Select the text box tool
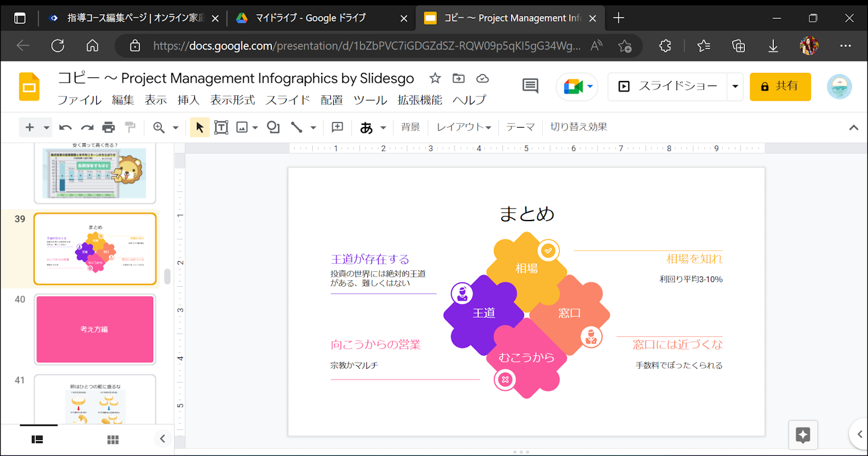868x456 pixels. coord(221,127)
